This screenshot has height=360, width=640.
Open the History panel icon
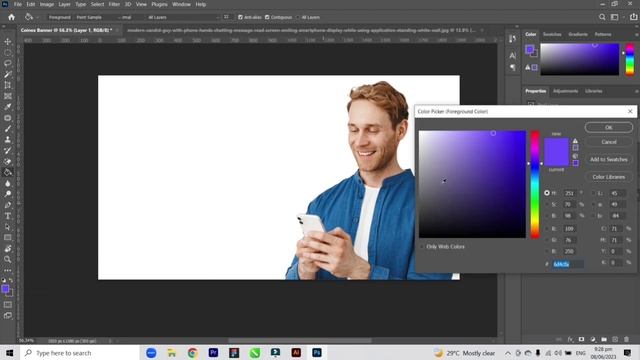point(513,39)
